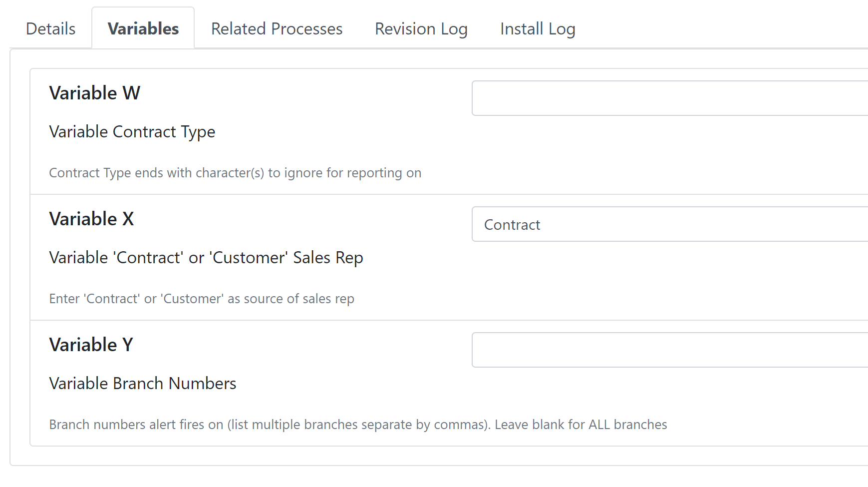This screenshot has height=487, width=868.
Task: Click the Branch numbers alert fires description
Action: point(358,425)
